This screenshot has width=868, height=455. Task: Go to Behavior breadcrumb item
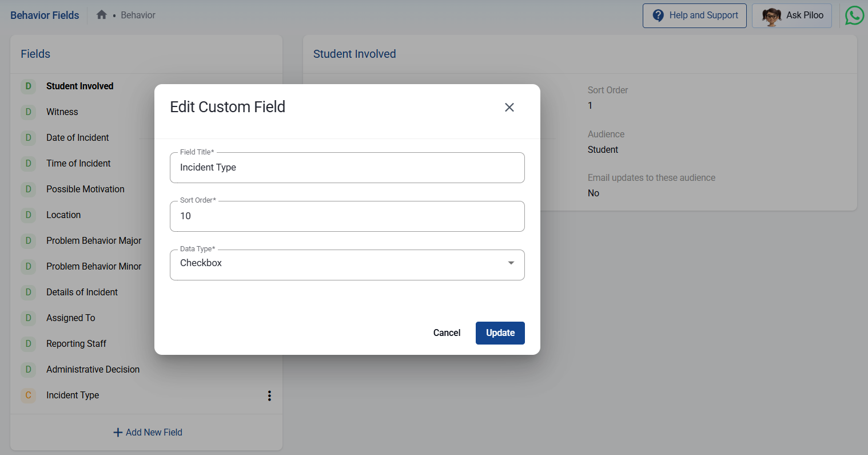coord(138,15)
